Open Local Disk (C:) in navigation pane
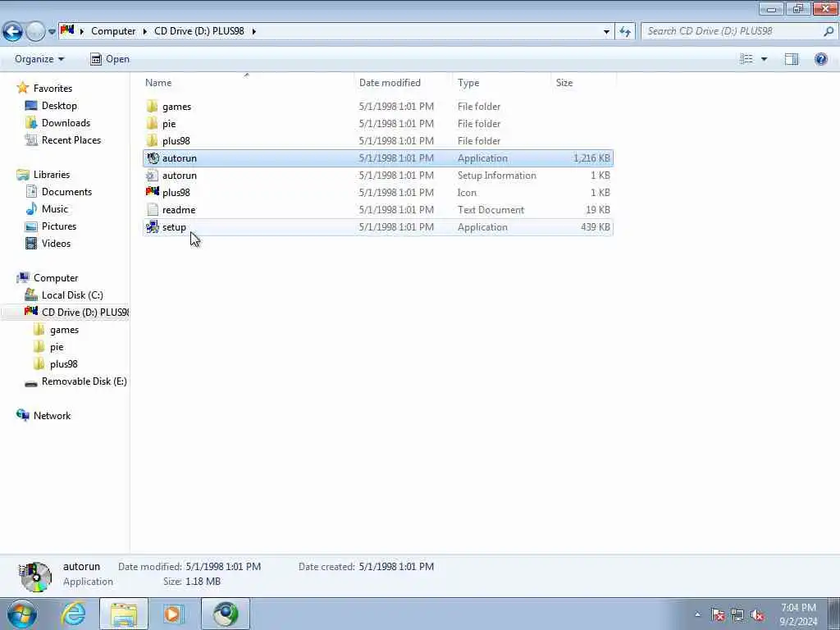This screenshot has width=840, height=630. [72, 295]
